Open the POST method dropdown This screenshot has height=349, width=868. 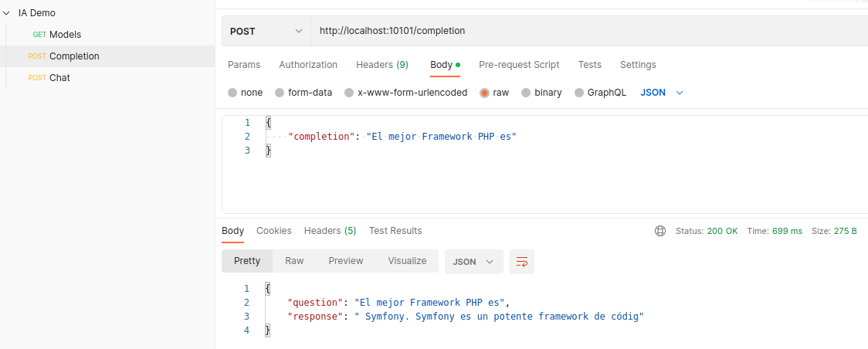[x=266, y=32]
